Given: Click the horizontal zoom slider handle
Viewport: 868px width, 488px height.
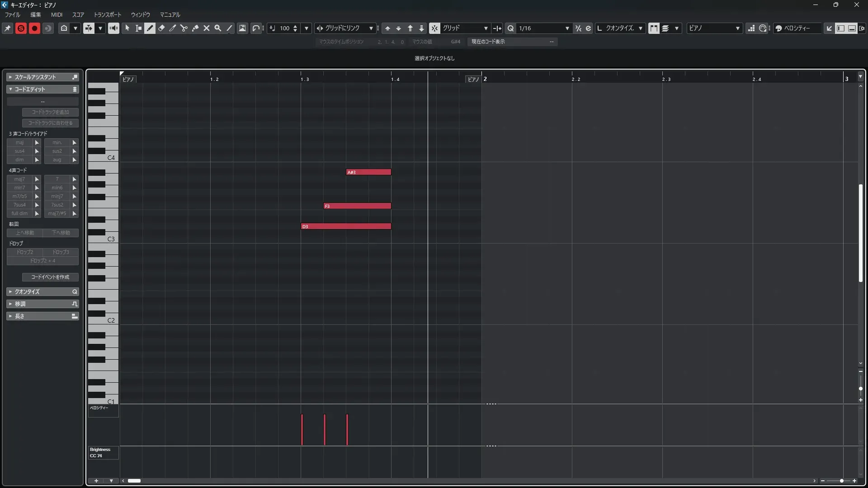Looking at the screenshot, I should [x=841, y=481].
